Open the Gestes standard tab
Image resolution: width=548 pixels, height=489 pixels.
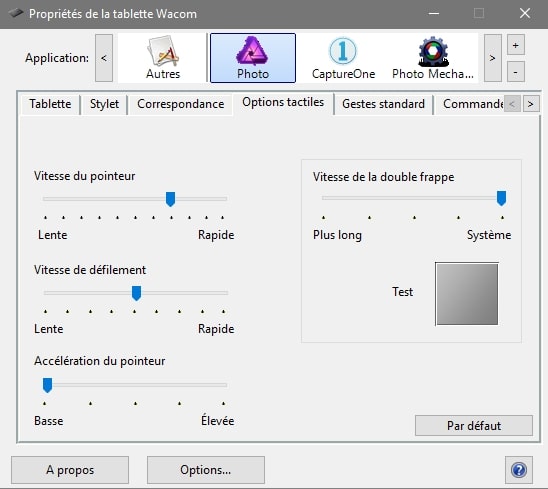point(383,104)
